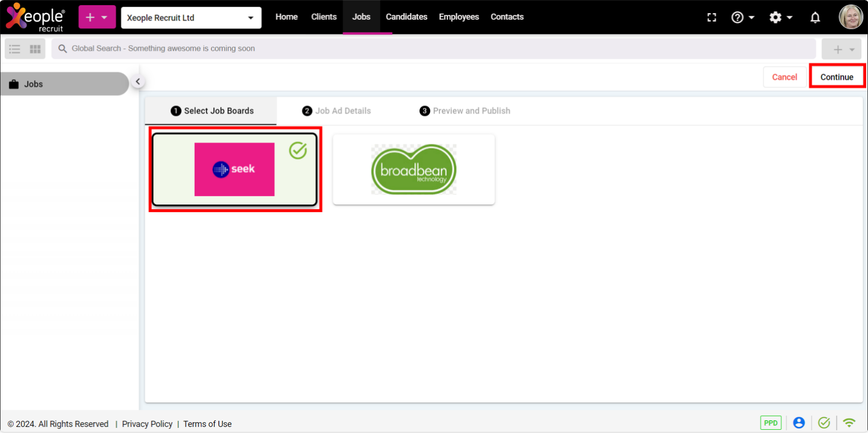The height and width of the screenshot is (433, 868).
Task: Open the Privacy Policy link
Action: pos(147,424)
